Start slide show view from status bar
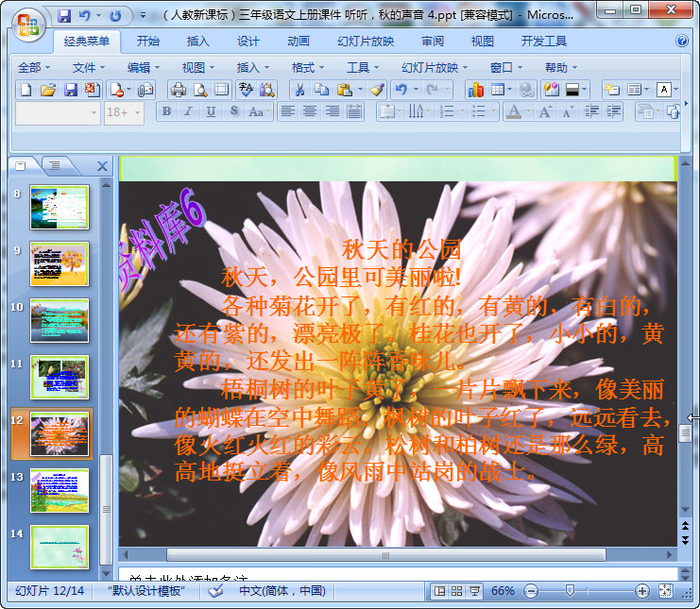The width and height of the screenshot is (700, 609). pyautogui.click(x=474, y=591)
